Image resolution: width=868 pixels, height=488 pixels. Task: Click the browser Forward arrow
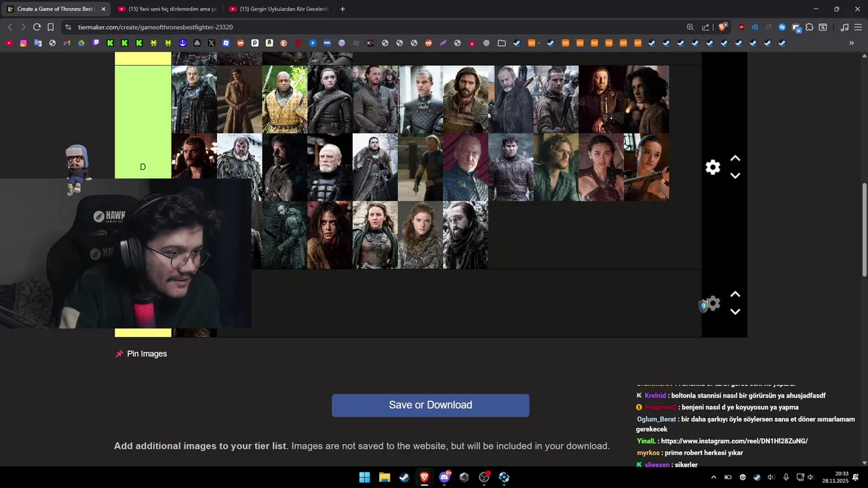[x=23, y=27]
